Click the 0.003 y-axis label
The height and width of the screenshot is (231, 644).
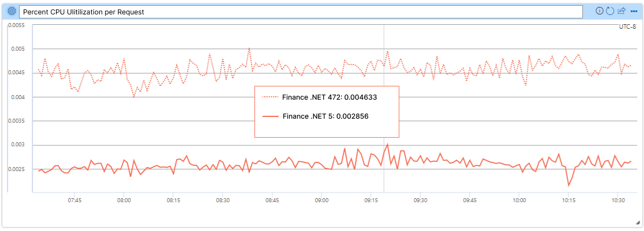click(18, 145)
